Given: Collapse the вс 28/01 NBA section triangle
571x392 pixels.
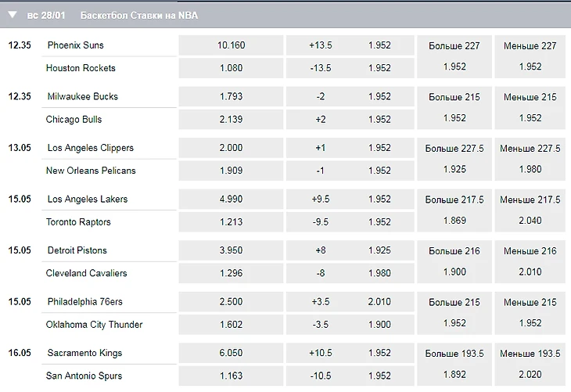Looking at the screenshot, I should tap(13, 15).
